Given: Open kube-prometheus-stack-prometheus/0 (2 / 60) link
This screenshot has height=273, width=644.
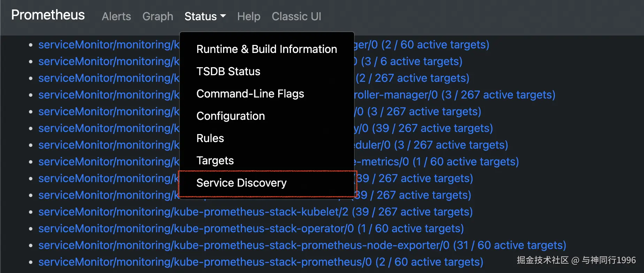Looking at the screenshot, I should coord(261,262).
